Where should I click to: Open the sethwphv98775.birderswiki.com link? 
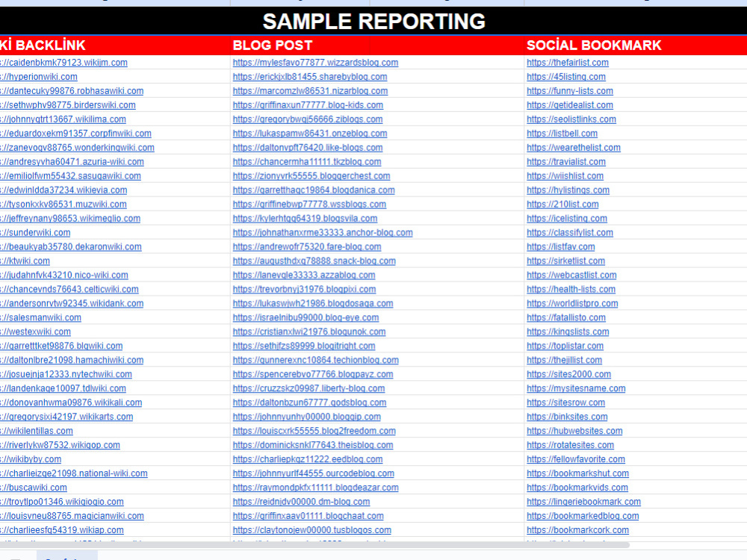(x=68, y=105)
